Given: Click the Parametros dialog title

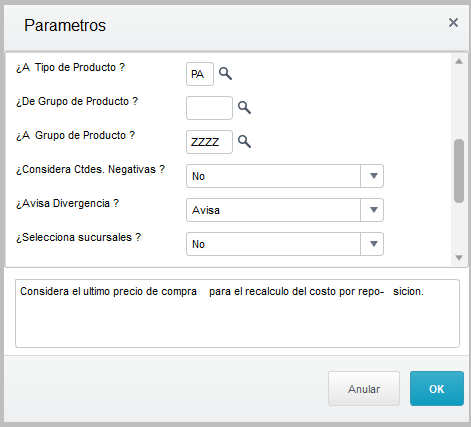Looking at the screenshot, I should [65, 25].
